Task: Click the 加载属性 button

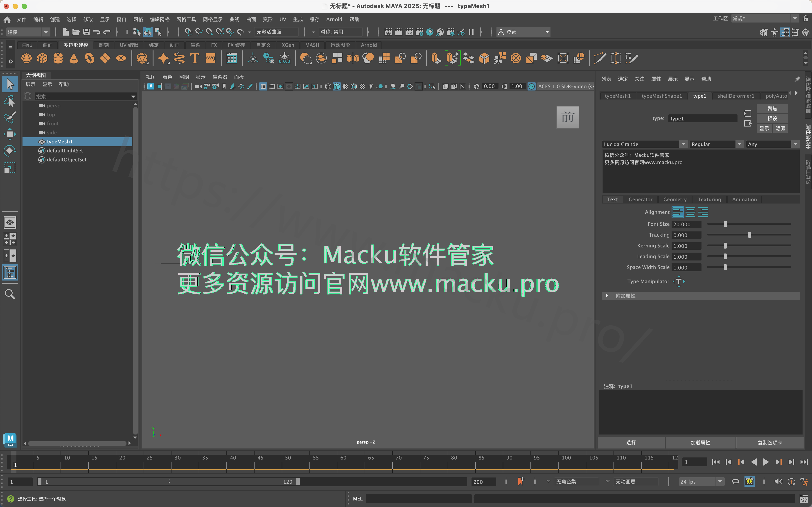Action: tap(700, 443)
